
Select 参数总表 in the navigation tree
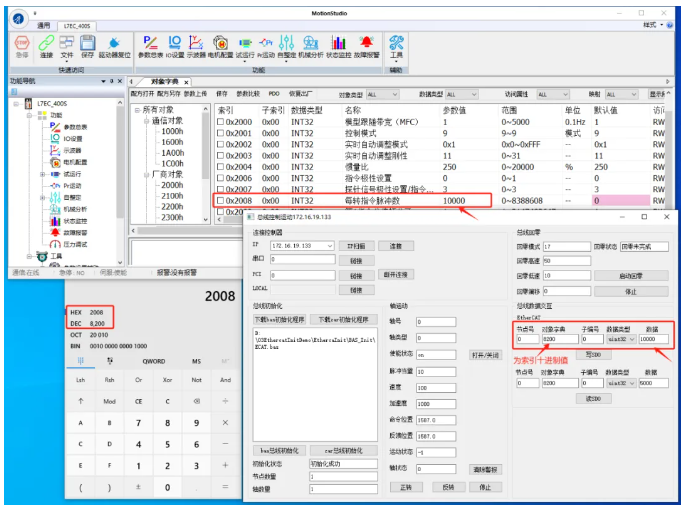click(x=75, y=127)
